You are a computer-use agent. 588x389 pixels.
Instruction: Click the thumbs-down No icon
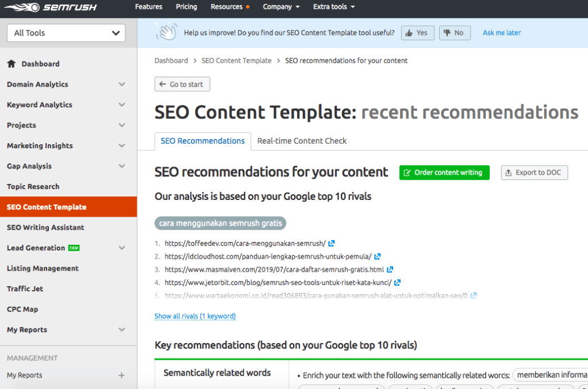pos(448,33)
